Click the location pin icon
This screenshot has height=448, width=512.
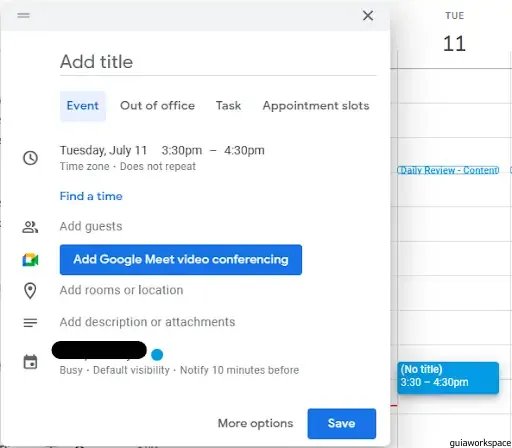(30, 291)
